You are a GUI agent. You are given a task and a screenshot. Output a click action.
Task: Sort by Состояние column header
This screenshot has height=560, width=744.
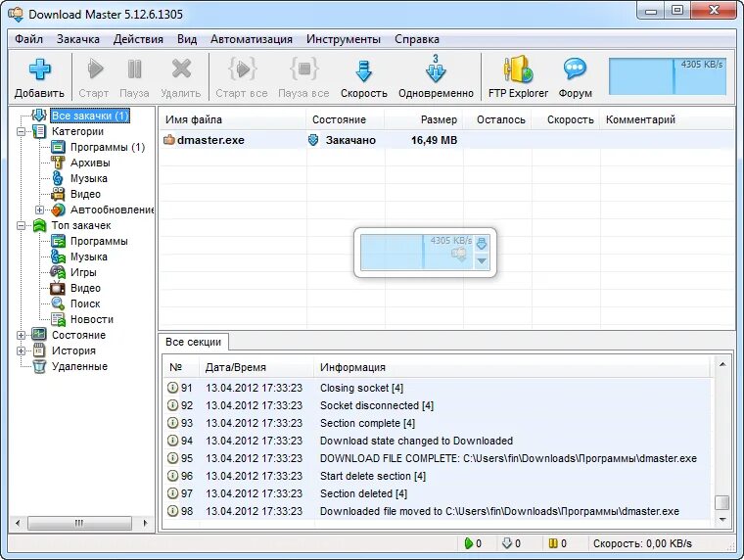(346, 119)
